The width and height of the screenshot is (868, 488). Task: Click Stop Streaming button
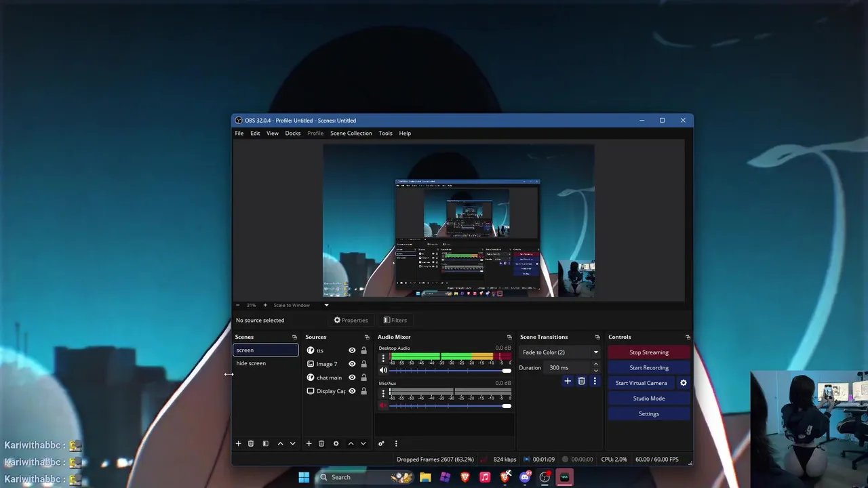pyautogui.click(x=649, y=352)
